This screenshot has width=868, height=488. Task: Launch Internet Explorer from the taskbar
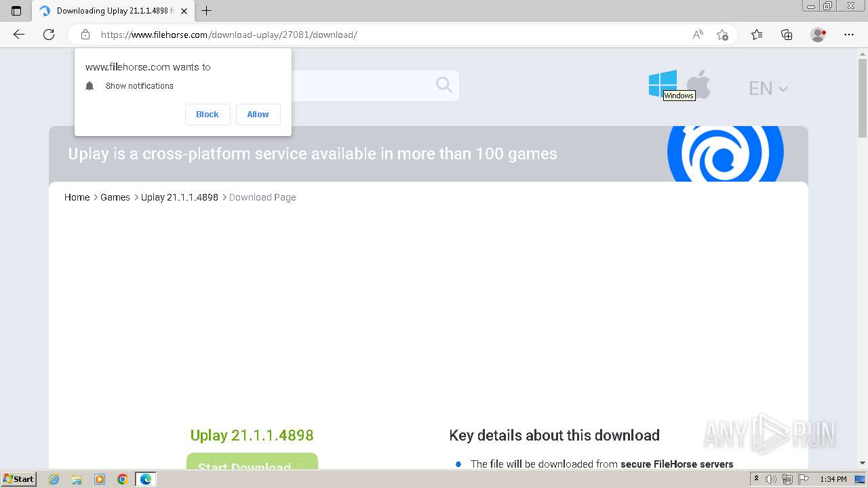point(54,479)
